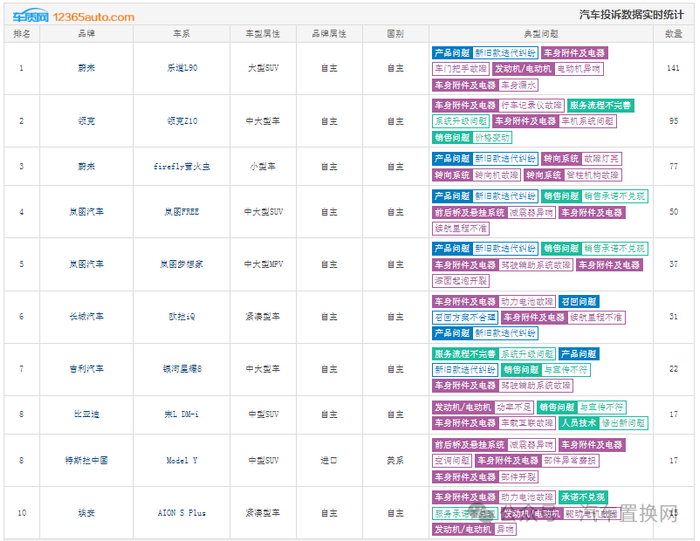Click the 人员技术 green tag
The image size is (700, 541).
coord(579,423)
